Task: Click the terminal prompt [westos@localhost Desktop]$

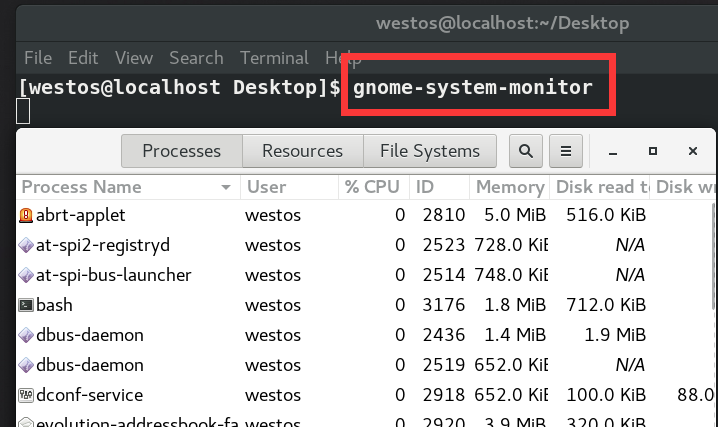Action: [180, 87]
